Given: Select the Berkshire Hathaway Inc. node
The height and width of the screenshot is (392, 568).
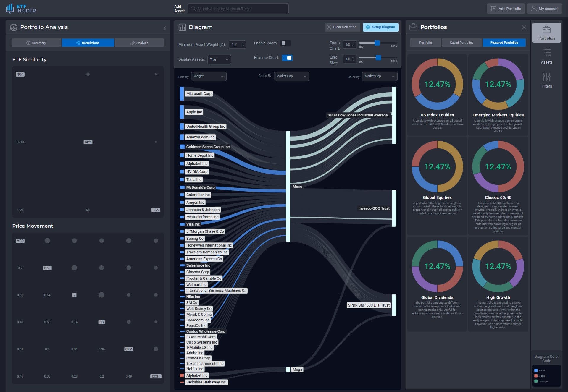Looking at the screenshot, I should [206, 382].
